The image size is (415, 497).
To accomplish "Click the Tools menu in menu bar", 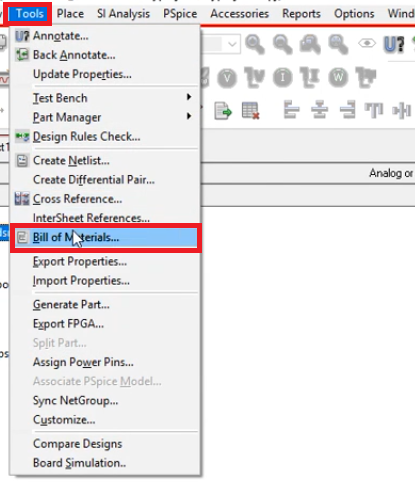I will (x=30, y=14).
